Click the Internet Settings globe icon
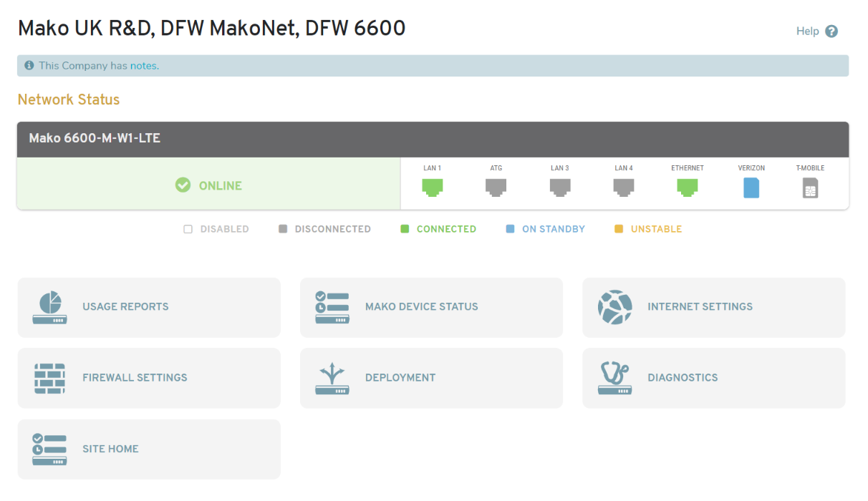This screenshot has width=868, height=501. 614,306
